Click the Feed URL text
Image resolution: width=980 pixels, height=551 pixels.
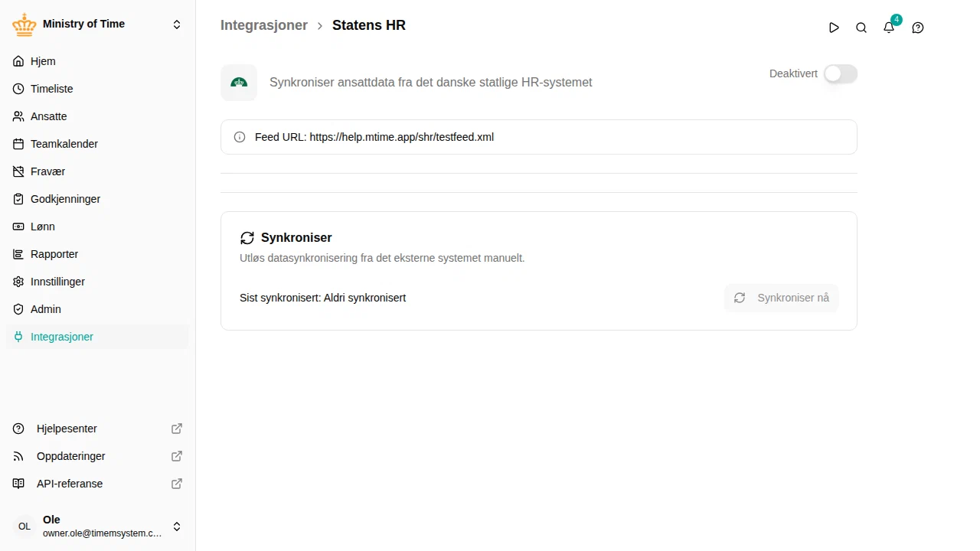[x=374, y=137]
